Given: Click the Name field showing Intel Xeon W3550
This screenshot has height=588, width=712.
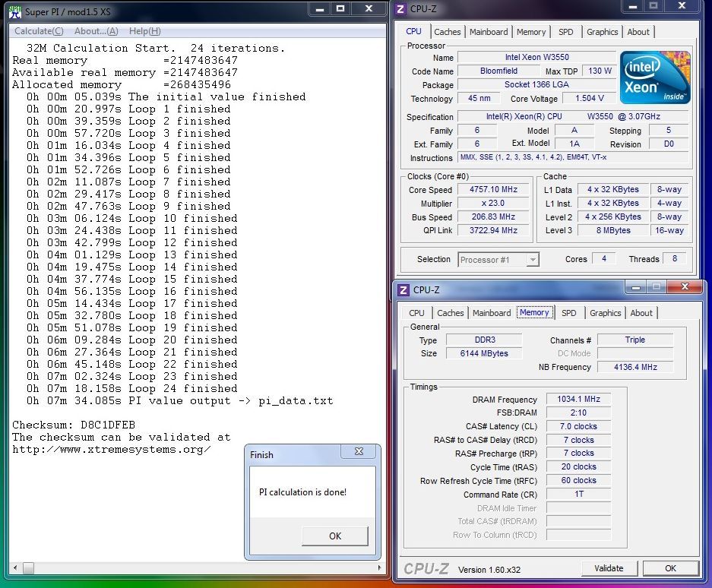Looking at the screenshot, I should tap(536, 57).
